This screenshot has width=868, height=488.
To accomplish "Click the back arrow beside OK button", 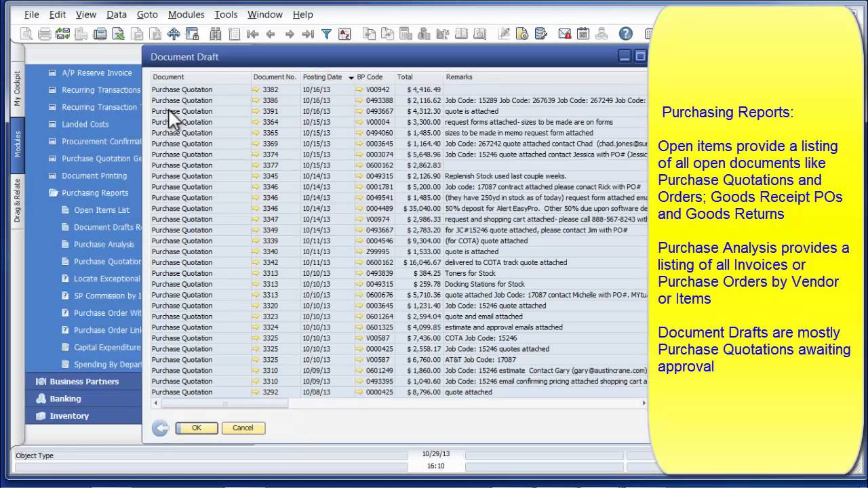I will tap(160, 428).
